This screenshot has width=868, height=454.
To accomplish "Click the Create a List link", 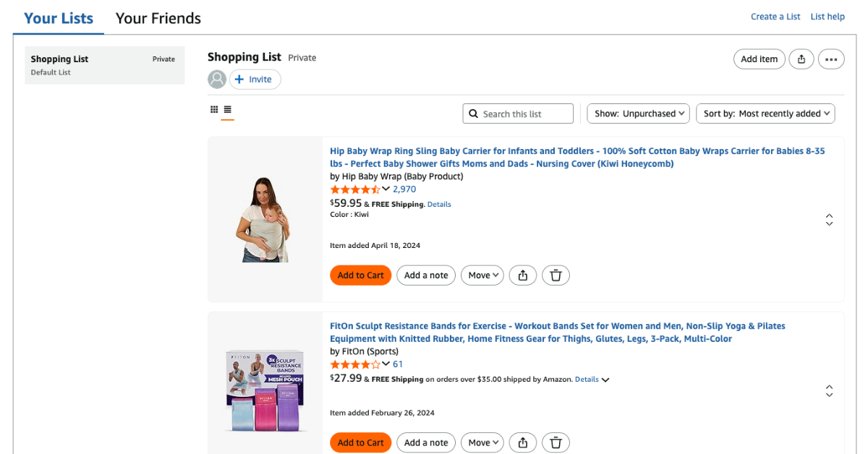I will pyautogui.click(x=775, y=17).
